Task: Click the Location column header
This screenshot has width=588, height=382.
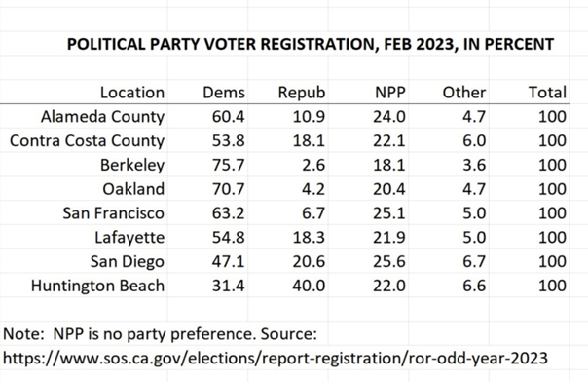Action: (132, 93)
